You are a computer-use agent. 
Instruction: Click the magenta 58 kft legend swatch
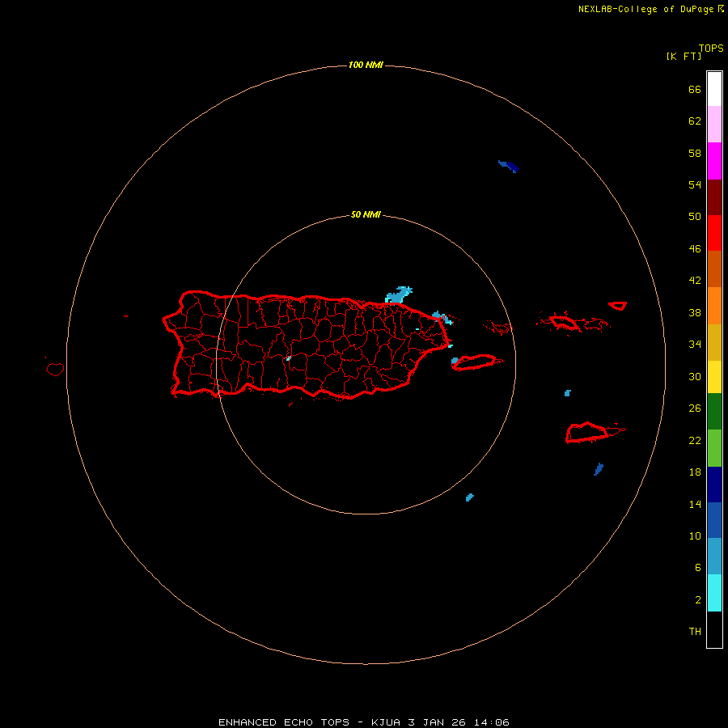click(x=714, y=161)
